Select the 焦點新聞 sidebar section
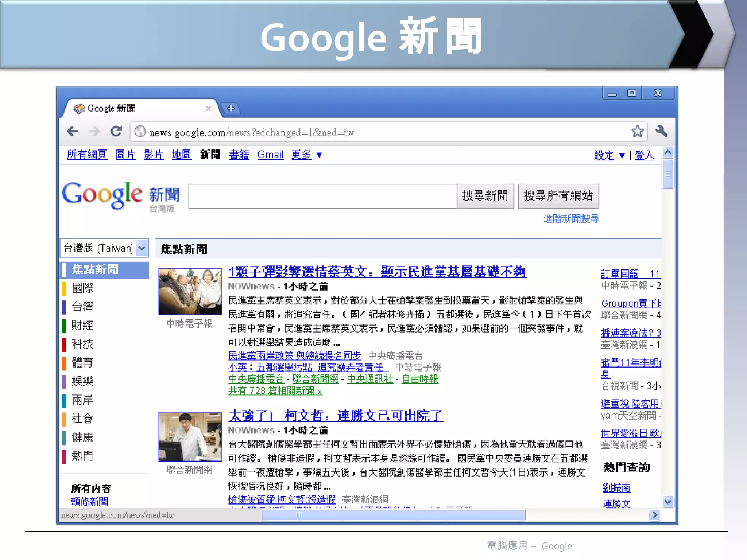The image size is (747, 560). (104, 270)
